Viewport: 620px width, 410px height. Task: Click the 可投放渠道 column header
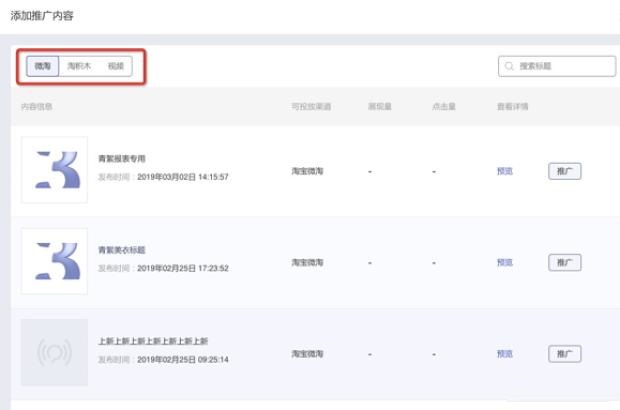(310, 106)
